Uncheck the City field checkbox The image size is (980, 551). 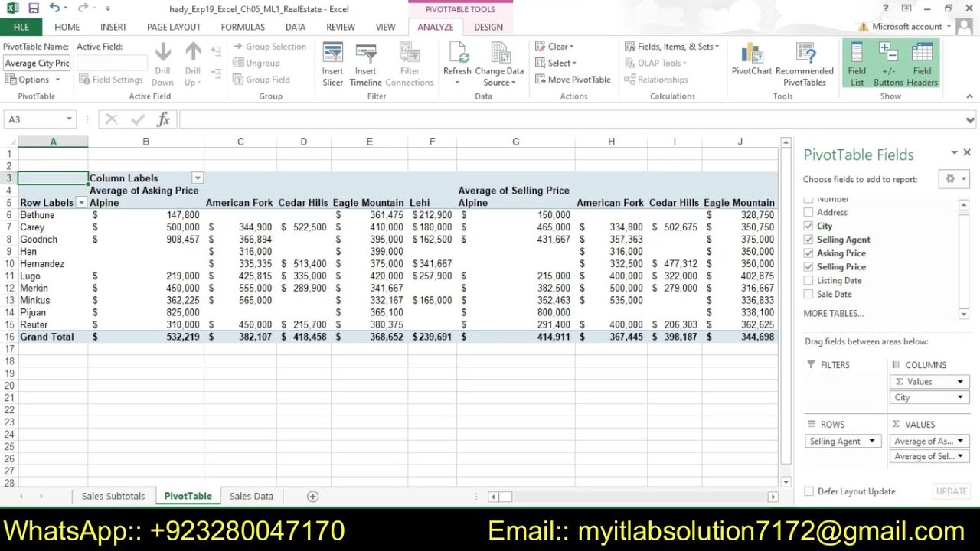pyautogui.click(x=808, y=227)
